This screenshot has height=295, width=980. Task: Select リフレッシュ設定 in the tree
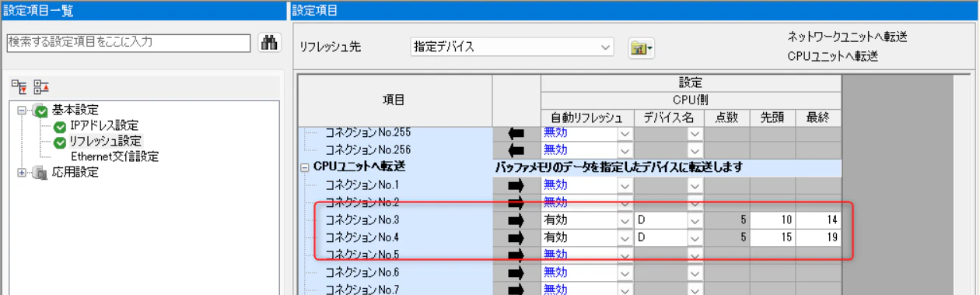105,142
